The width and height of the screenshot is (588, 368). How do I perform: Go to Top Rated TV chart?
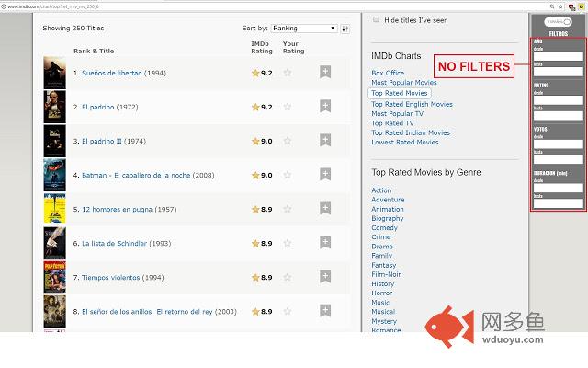[392, 123]
